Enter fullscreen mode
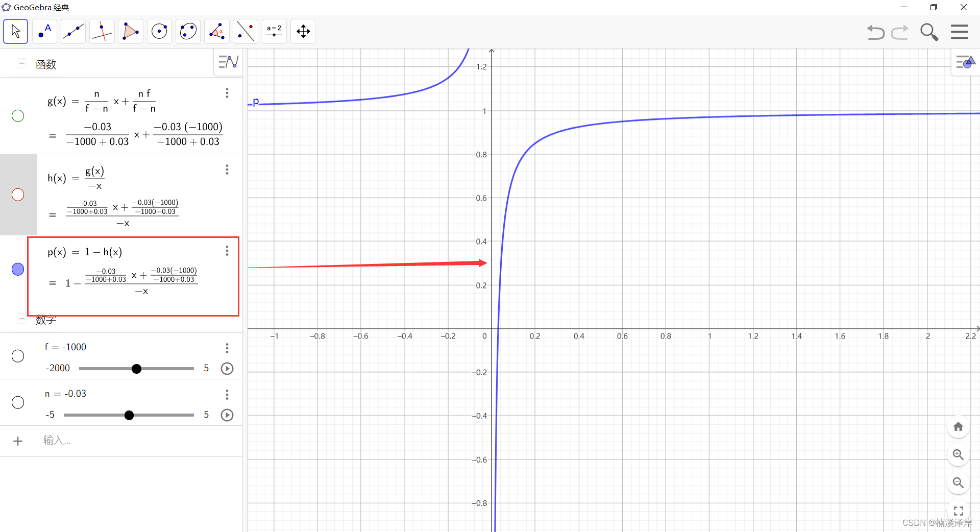Viewport: 980px width, 532px height. pyautogui.click(x=958, y=511)
